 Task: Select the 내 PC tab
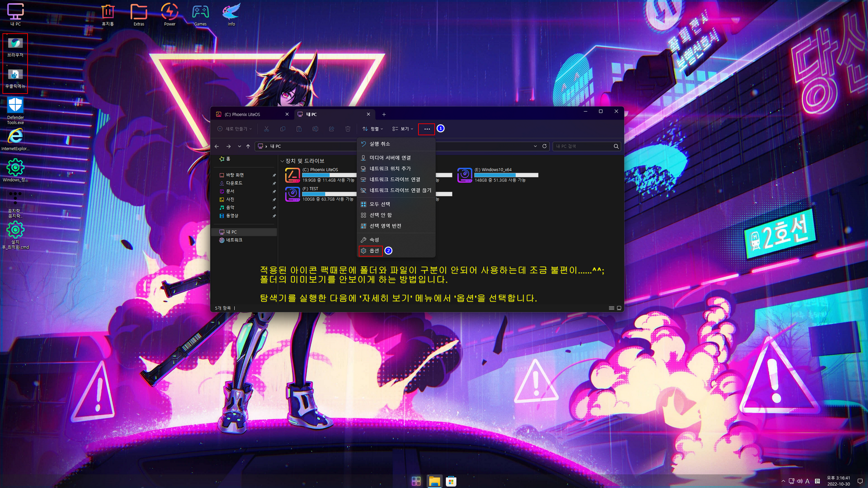[x=334, y=114]
